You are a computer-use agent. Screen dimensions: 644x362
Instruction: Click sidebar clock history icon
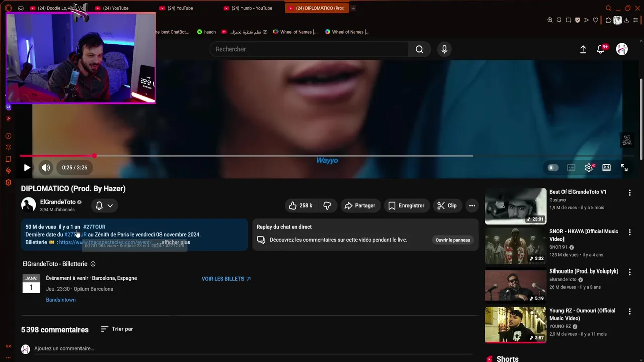pos(8,136)
